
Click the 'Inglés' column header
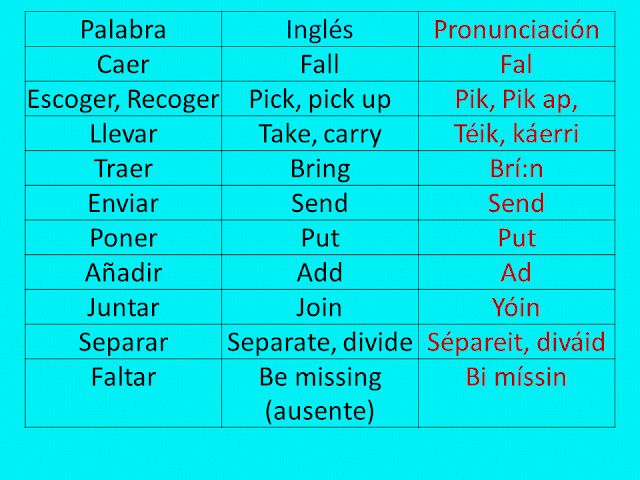pos(319,29)
